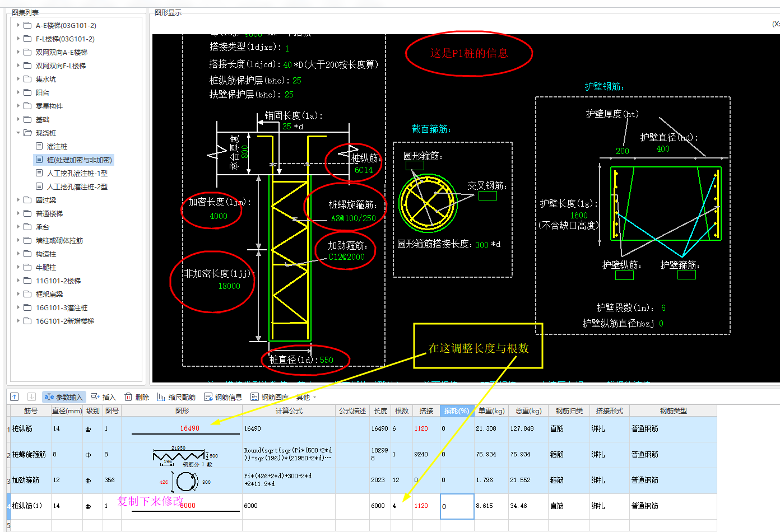Select the 零星构件 folder
The width and height of the screenshot is (780, 532).
[x=49, y=106]
